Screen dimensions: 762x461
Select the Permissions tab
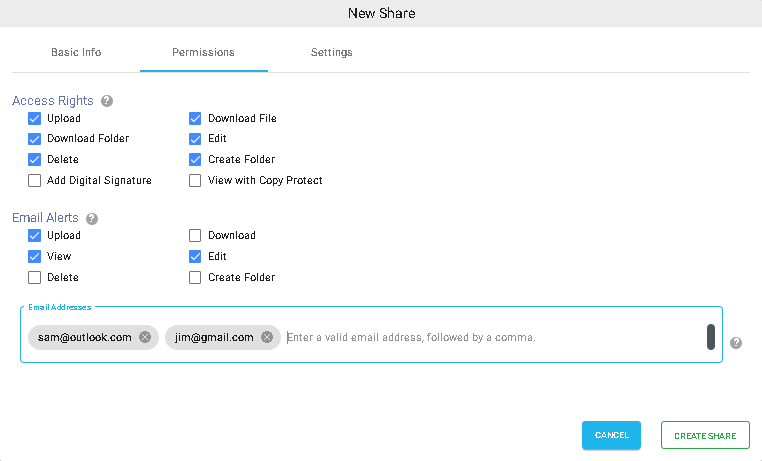coord(204,52)
